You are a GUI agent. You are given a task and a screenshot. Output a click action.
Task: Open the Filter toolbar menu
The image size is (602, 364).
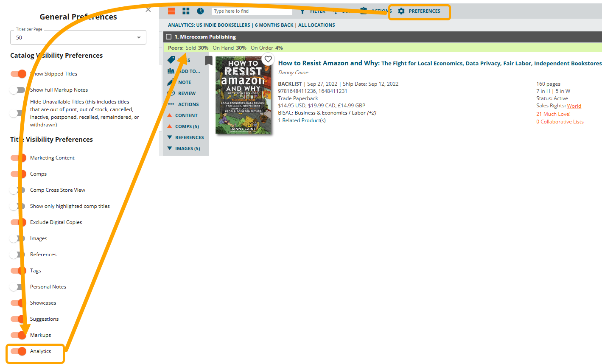[x=318, y=11]
